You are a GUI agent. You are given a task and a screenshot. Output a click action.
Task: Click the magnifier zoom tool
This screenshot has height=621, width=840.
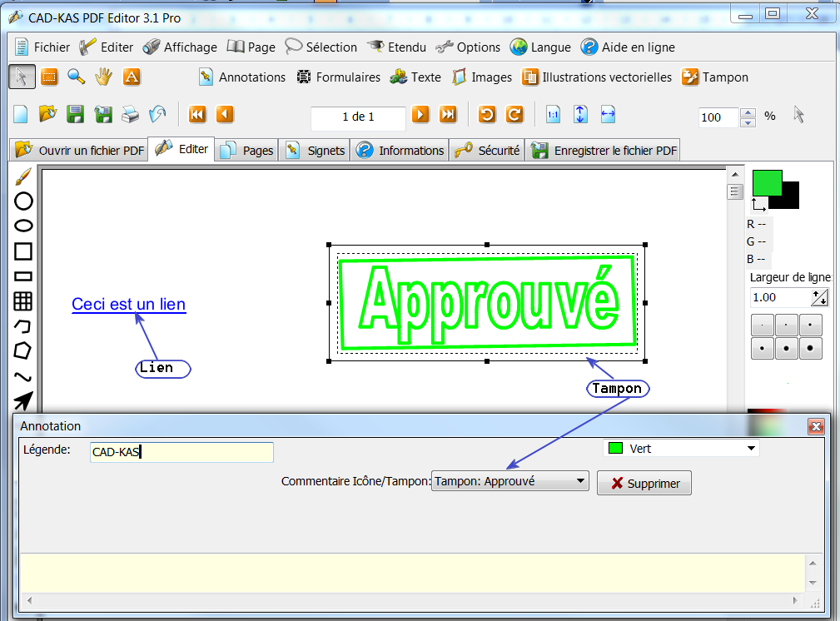(77, 77)
